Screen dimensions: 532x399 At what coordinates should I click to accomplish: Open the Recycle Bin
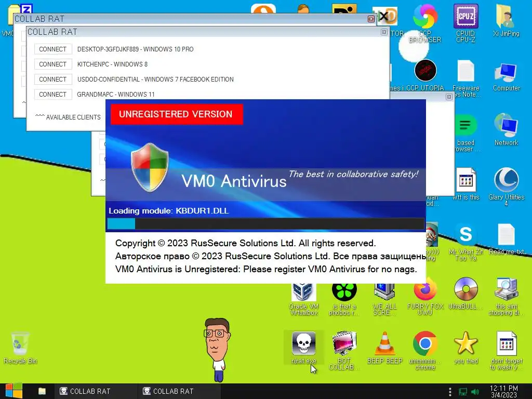[20, 348]
